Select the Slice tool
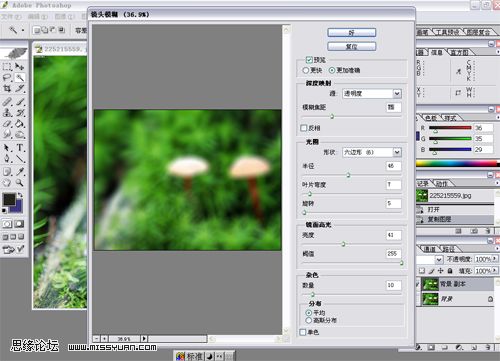Screen dimensions: 500x361 pyautogui.click(x=20, y=88)
